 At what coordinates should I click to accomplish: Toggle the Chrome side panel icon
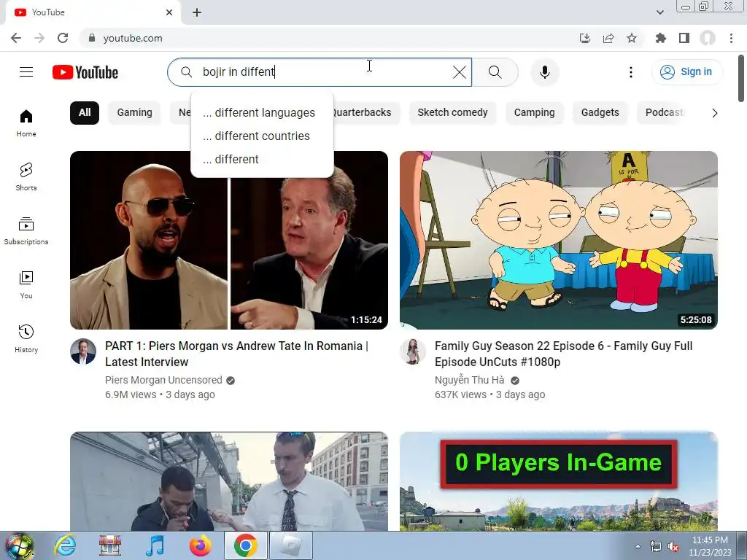[x=684, y=38]
